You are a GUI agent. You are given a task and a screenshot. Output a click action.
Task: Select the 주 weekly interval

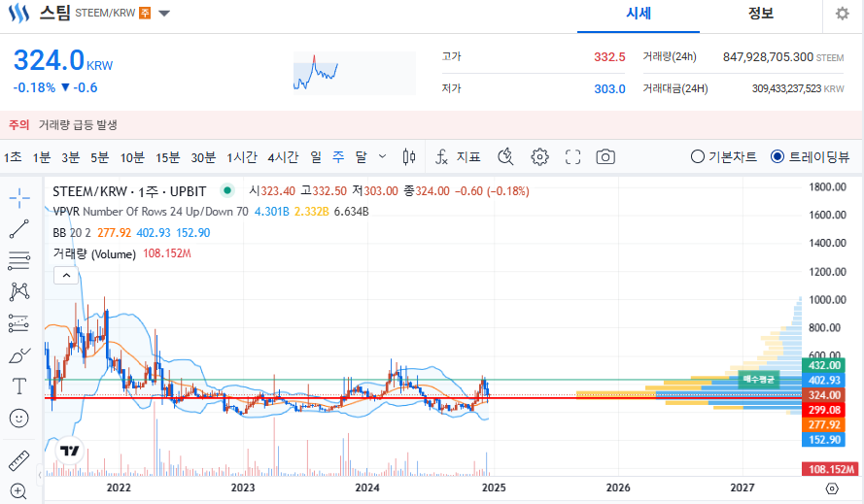click(338, 157)
